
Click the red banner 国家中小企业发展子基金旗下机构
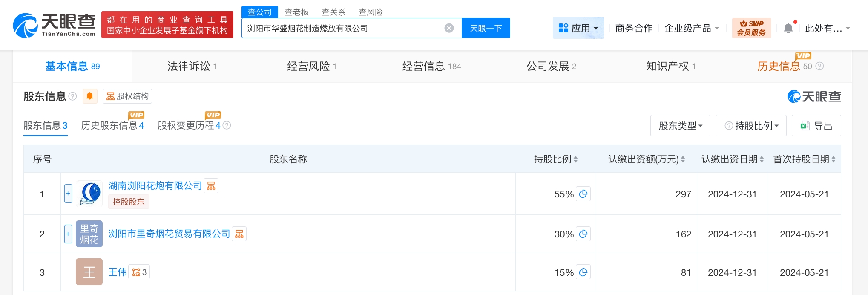167,25
